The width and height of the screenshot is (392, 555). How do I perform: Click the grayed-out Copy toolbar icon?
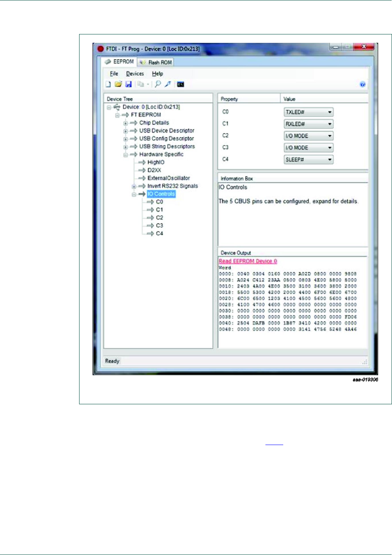(x=140, y=84)
